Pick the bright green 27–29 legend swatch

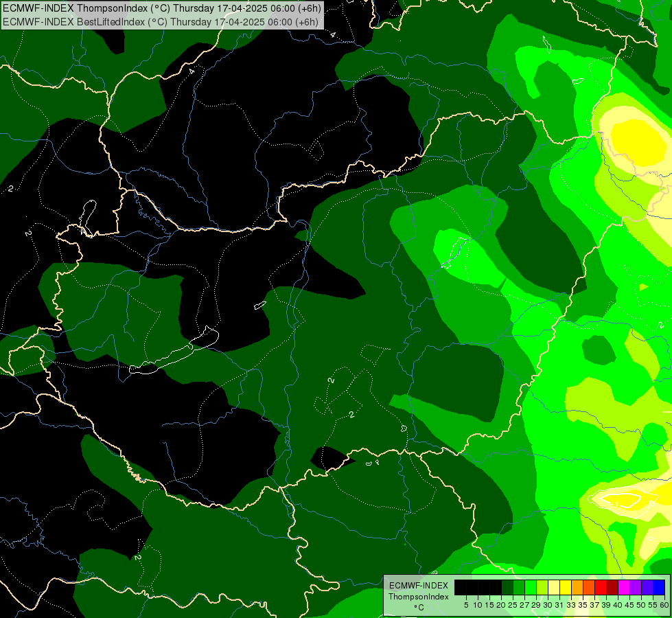[x=531, y=587]
